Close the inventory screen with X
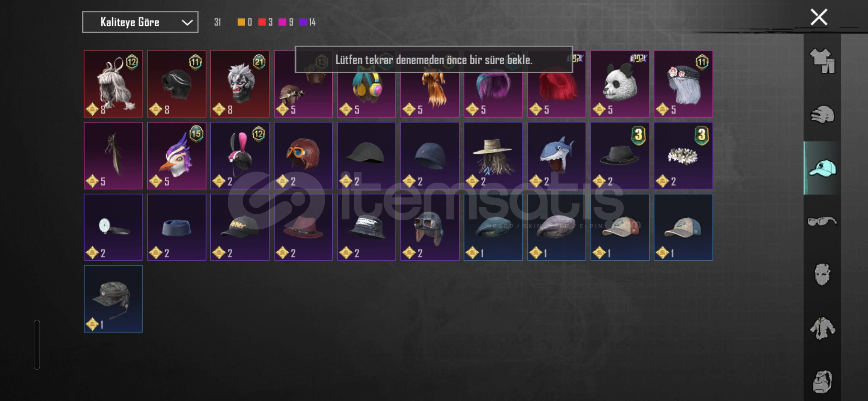The width and height of the screenshot is (868, 401). [x=819, y=17]
